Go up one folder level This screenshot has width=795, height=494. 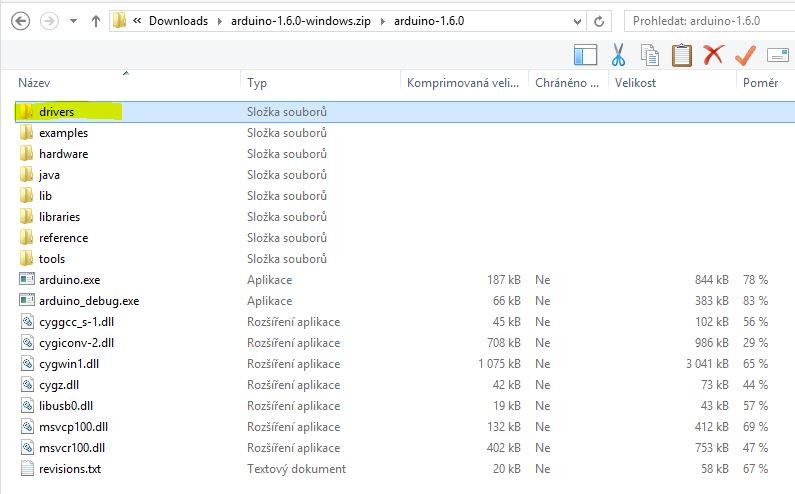(x=95, y=20)
